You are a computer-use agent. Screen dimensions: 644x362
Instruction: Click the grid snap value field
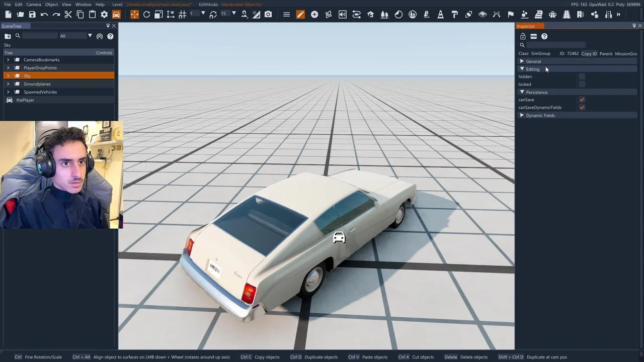point(194,14)
